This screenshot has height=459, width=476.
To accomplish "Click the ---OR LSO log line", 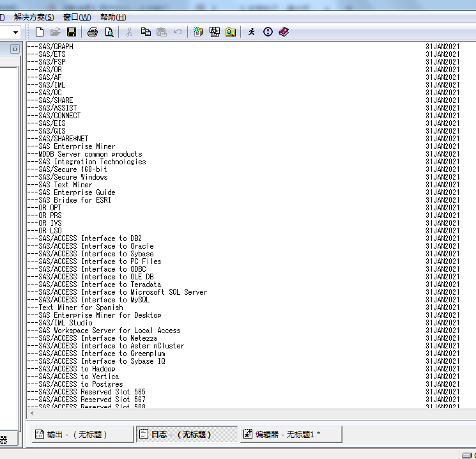I will click(x=44, y=231).
